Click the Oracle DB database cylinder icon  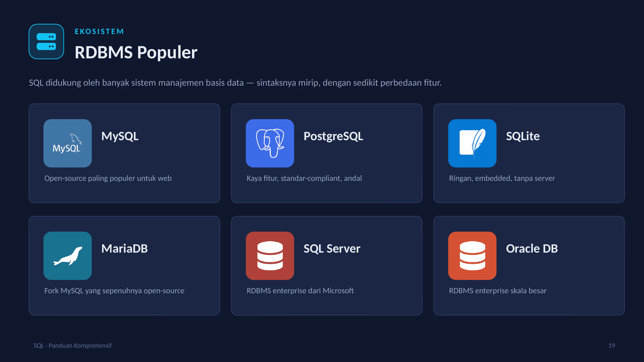click(473, 256)
